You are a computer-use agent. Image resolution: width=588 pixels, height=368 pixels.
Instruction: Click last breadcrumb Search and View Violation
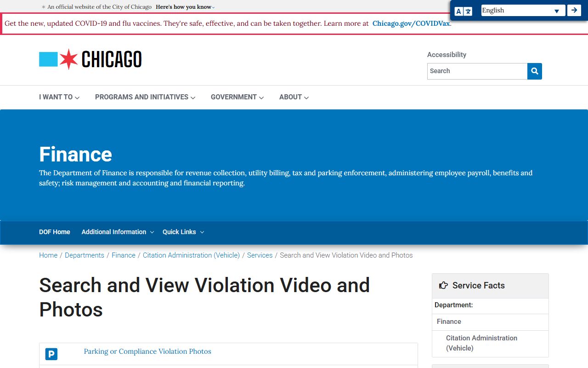pos(346,255)
